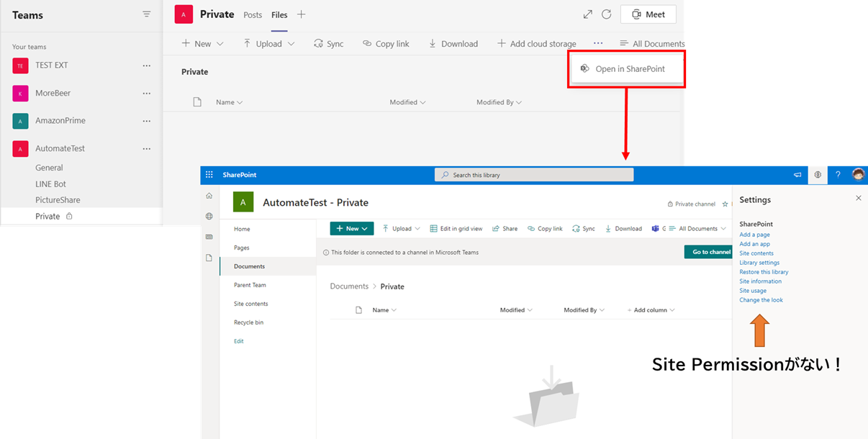Screen dimensions: 868x439
Task: Click the Search this library field
Action: pyautogui.click(x=534, y=175)
